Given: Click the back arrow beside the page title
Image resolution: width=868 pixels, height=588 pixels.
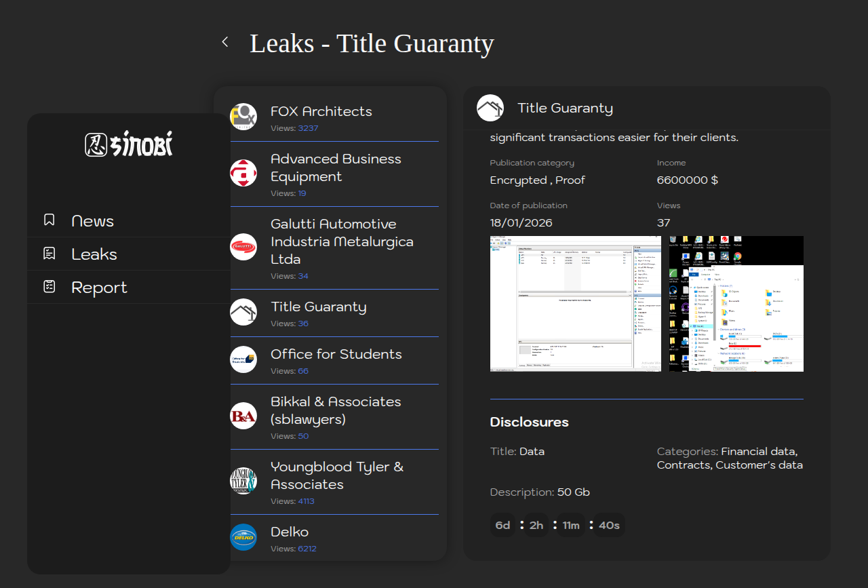Looking at the screenshot, I should pyautogui.click(x=225, y=42).
